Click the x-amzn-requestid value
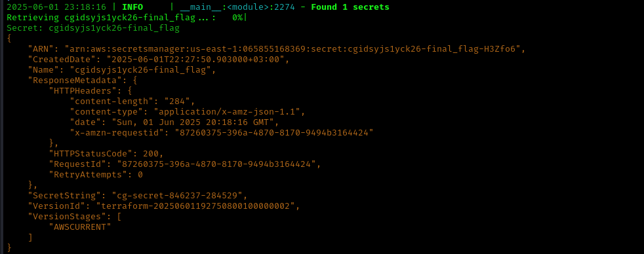 pyautogui.click(x=274, y=133)
